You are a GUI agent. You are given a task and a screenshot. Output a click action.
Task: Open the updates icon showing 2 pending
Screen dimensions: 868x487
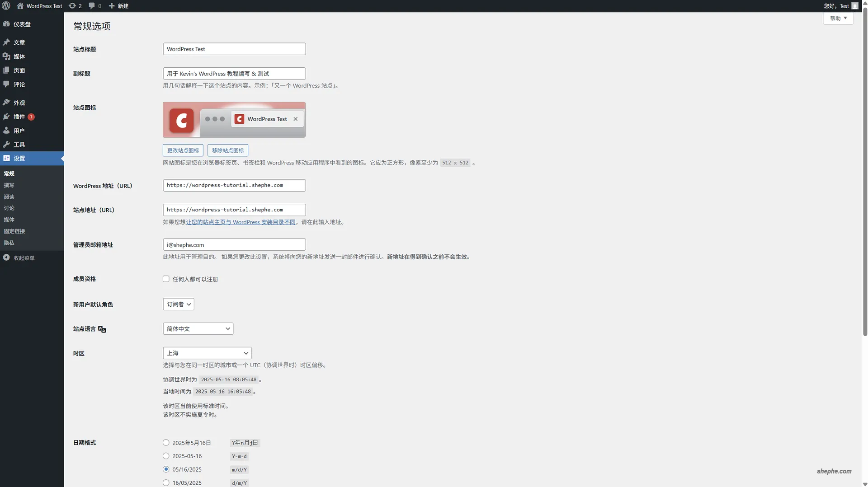pyautogui.click(x=72, y=6)
